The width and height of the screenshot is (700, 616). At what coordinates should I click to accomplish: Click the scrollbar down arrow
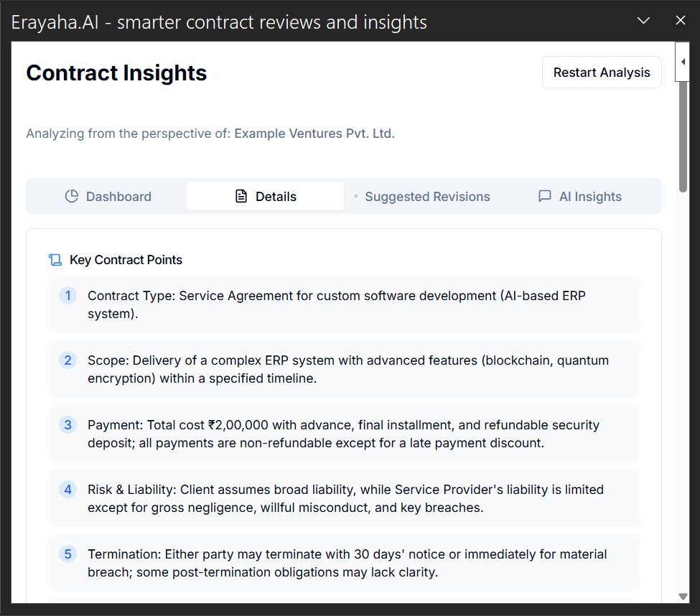pyautogui.click(x=683, y=597)
